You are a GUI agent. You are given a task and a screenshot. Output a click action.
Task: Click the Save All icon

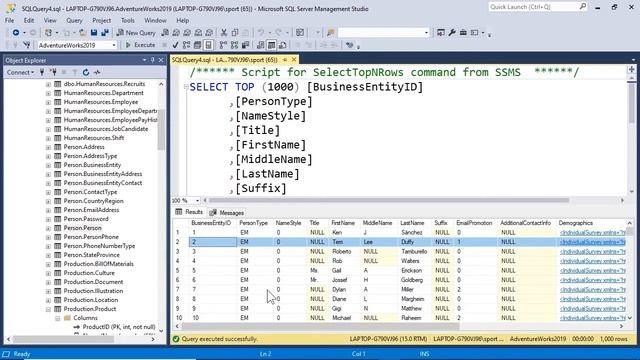pos(105,33)
